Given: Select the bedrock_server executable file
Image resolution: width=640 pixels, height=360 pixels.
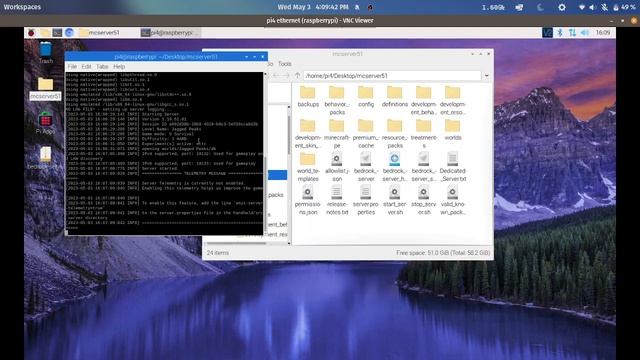Looking at the screenshot, I should [366, 167].
